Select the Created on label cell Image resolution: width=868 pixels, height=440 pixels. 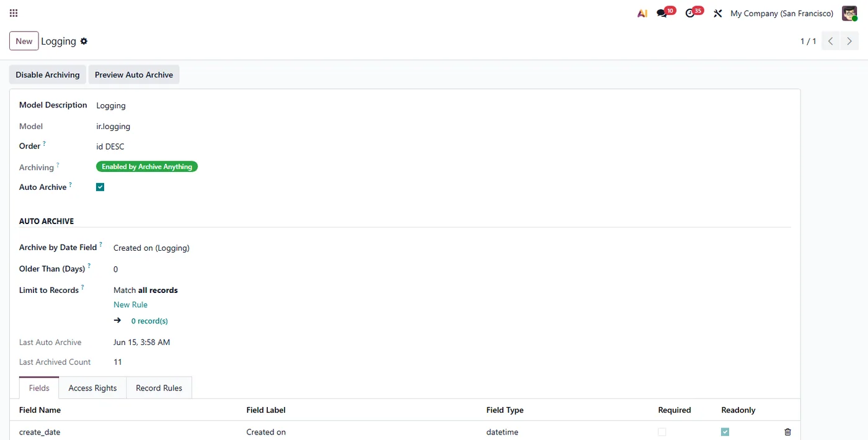tap(266, 432)
